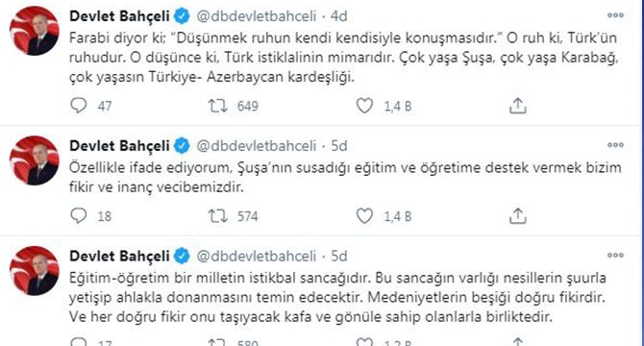
Task: Share the first tweet about Karabağ
Action: click(x=518, y=106)
